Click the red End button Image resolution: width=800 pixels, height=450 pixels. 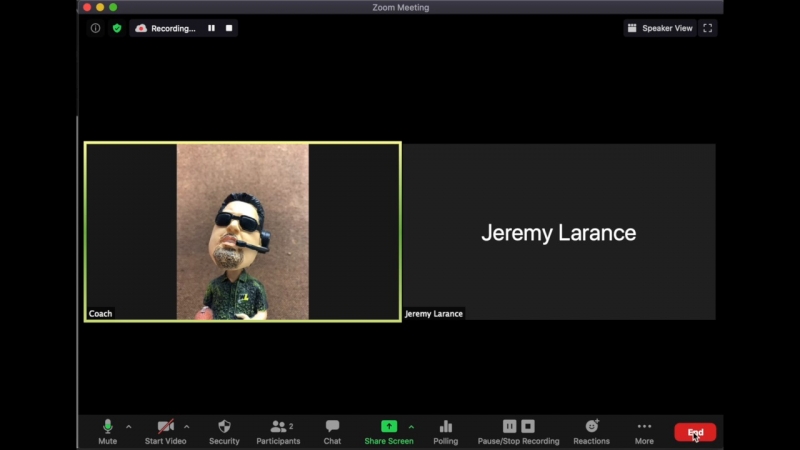(x=695, y=432)
